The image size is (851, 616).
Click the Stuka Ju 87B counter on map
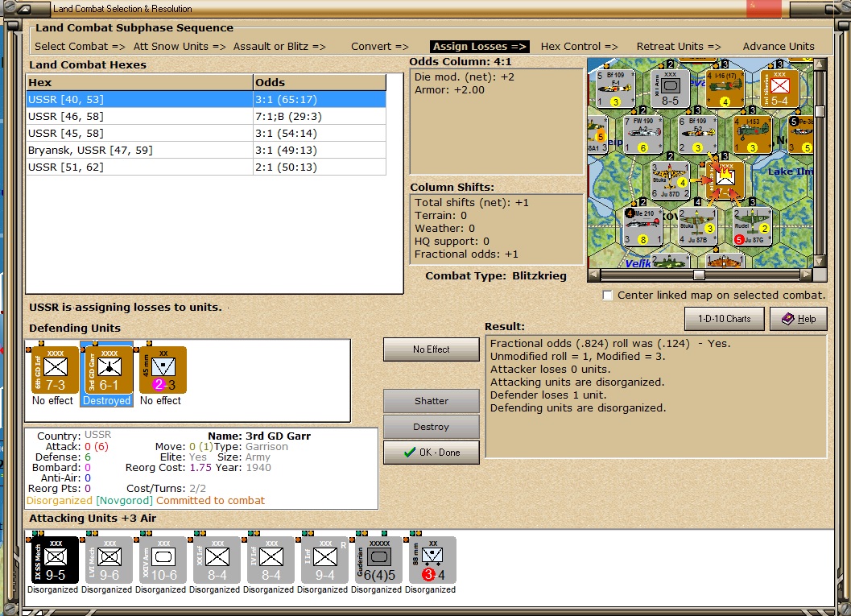click(x=698, y=227)
